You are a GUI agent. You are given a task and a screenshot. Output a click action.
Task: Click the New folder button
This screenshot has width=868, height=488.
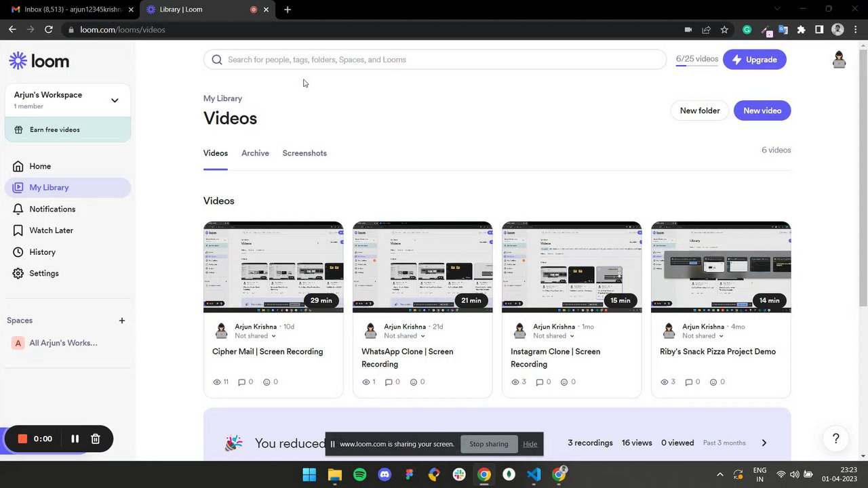click(700, 110)
